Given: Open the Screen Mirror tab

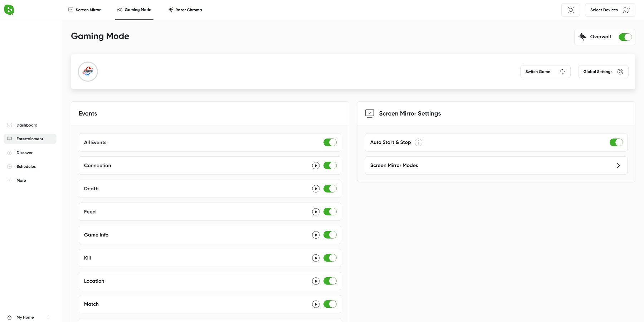Looking at the screenshot, I should [x=84, y=10].
